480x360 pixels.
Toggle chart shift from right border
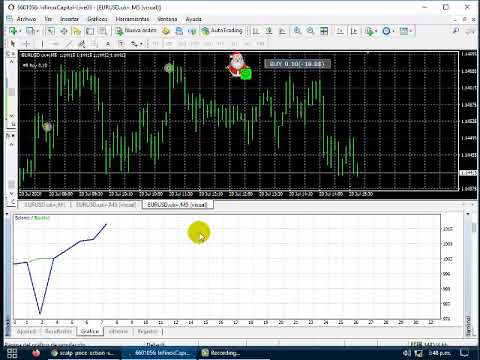[354, 31]
